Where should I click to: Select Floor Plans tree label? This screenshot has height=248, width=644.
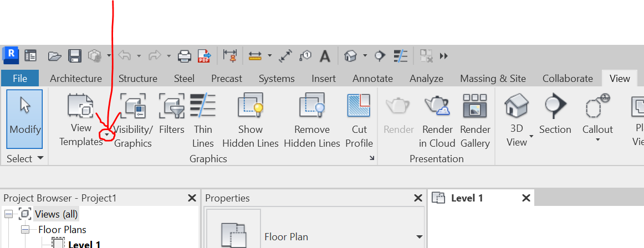point(63,230)
